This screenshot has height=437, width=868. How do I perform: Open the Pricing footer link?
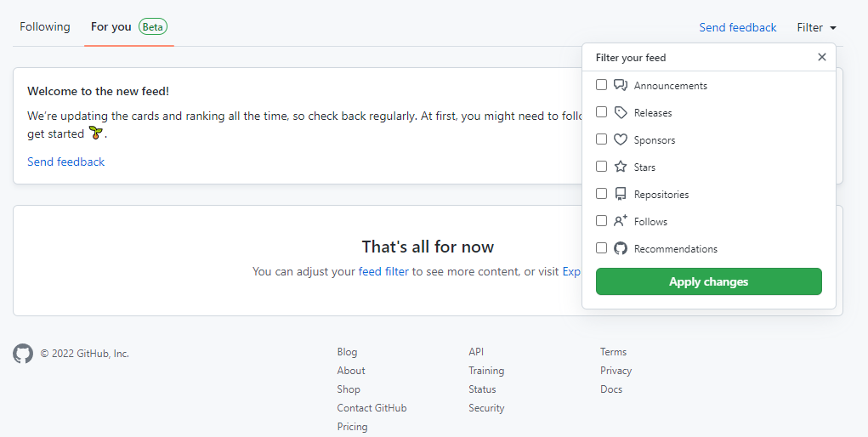pos(352,427)
